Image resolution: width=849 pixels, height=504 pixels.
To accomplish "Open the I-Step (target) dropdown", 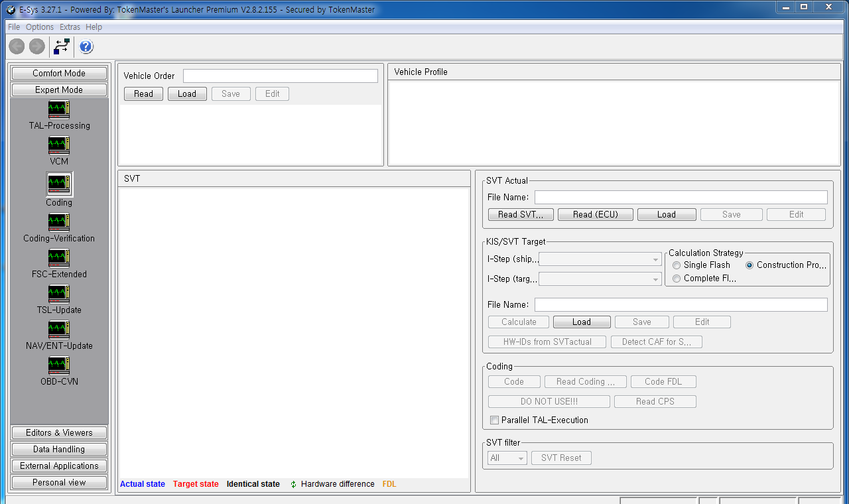I will tap(655, 279).
